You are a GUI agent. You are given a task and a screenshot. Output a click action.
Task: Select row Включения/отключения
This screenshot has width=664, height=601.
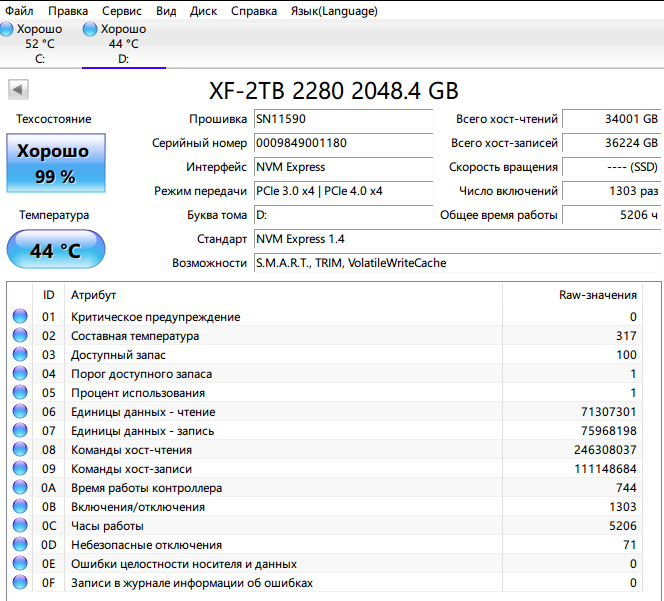coord(325,507)
